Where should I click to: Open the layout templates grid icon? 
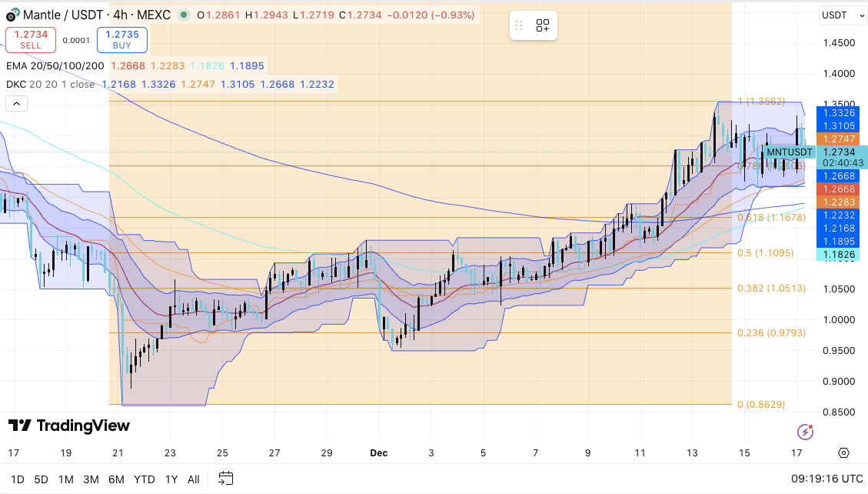click(543, 25)
